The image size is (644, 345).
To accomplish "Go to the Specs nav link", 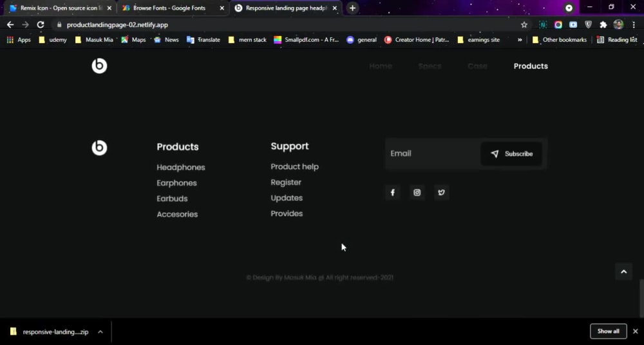I will 430,66.
